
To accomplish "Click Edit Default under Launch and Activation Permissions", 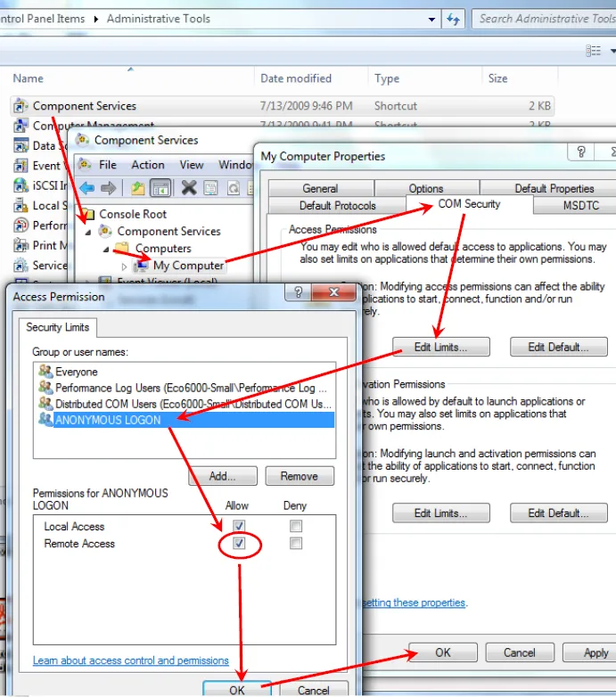I will (559, 513).
